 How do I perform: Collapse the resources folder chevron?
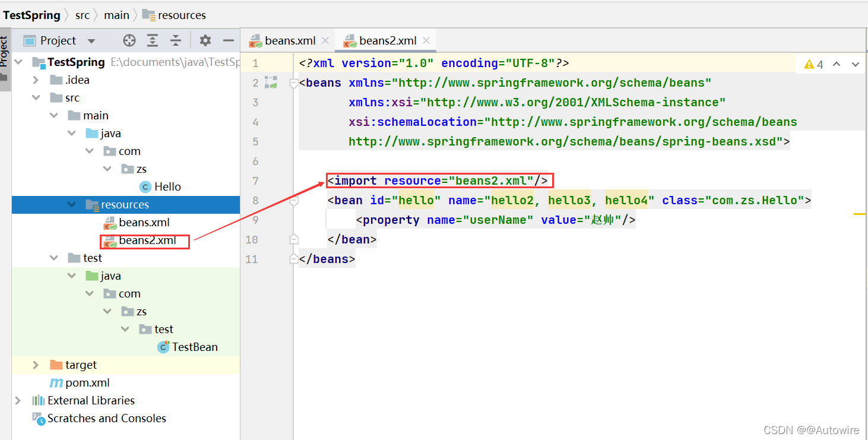point(72,204)
